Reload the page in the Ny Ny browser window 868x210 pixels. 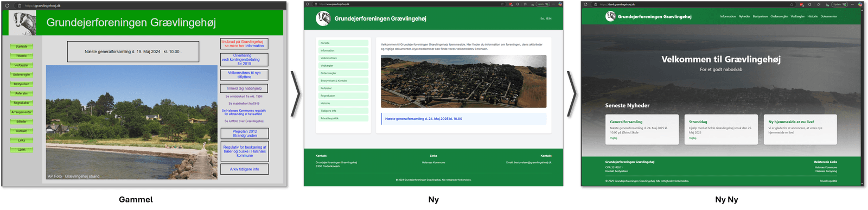coord(585,4)
